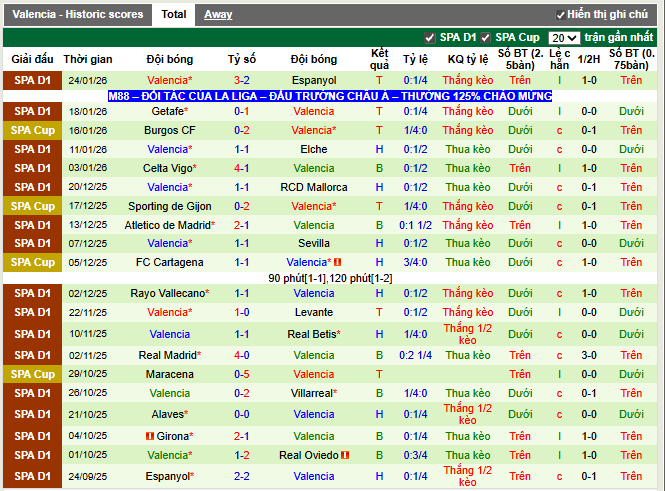Click the Tỷ số column header
665x491 pixels.
[242, 59]
